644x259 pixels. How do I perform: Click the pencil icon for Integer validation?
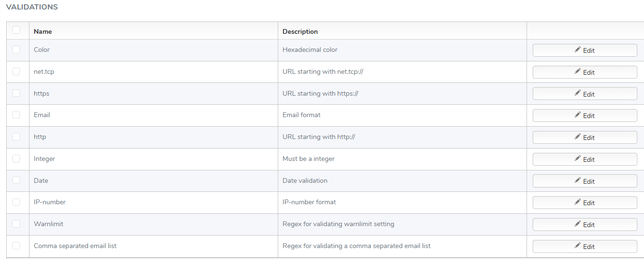tap(577, 159)
